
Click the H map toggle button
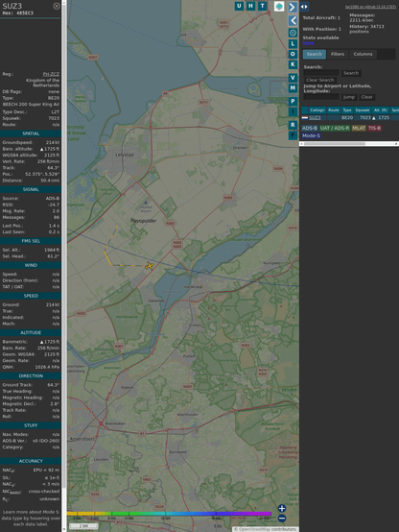250,6
